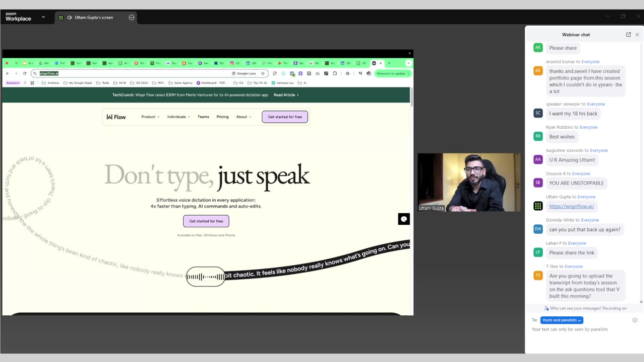Click Get started for free under headline

coord(206,221)
